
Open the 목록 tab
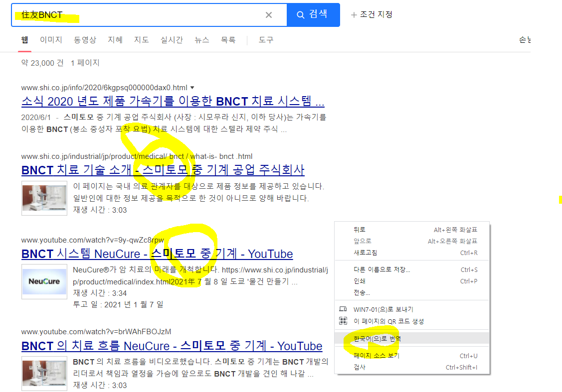(228, 40)
